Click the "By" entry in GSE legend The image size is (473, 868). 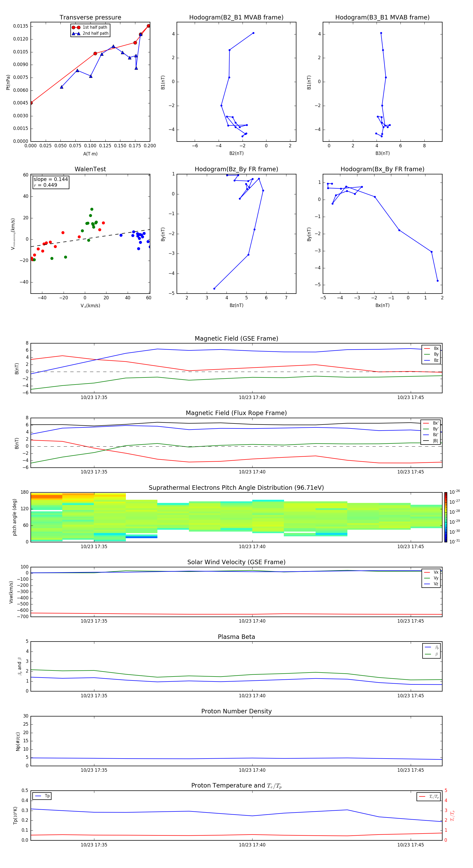coord(431,354)
